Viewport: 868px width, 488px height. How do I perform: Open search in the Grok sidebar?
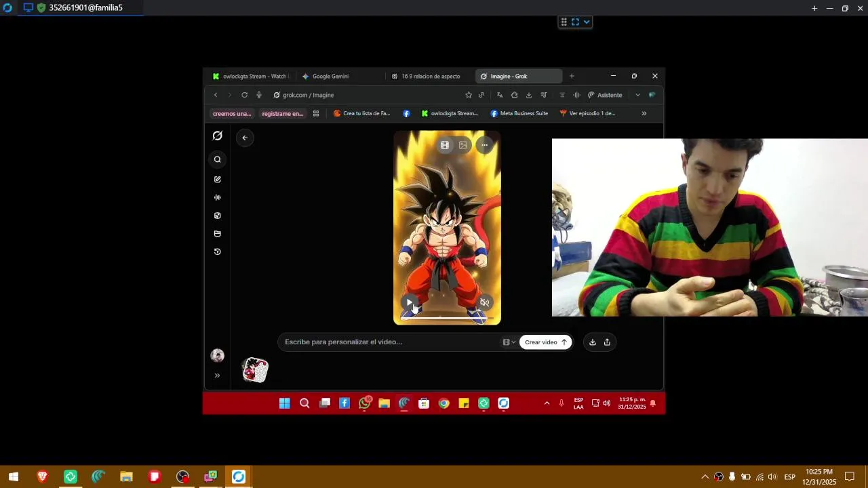pyautogui.click(x=217, y=160)
